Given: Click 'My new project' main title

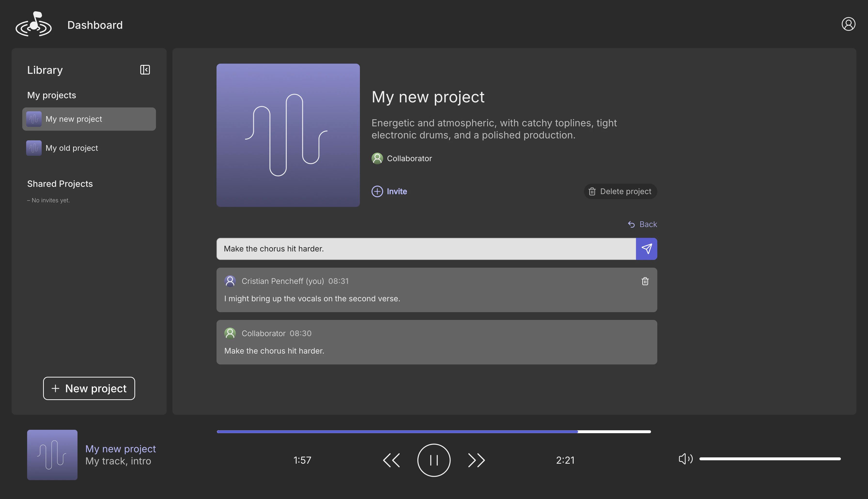Looking at the screenshot, I should [x=428, y=97].
